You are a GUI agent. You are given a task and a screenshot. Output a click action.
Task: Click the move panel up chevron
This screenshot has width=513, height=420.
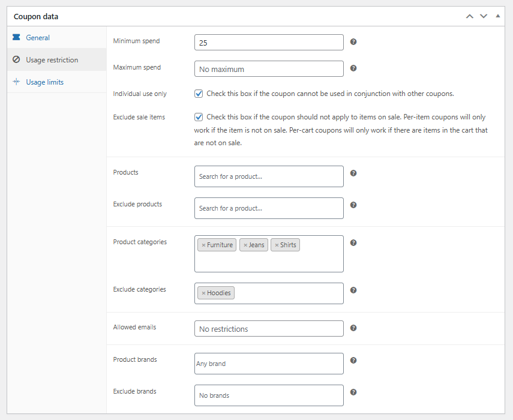470,16
